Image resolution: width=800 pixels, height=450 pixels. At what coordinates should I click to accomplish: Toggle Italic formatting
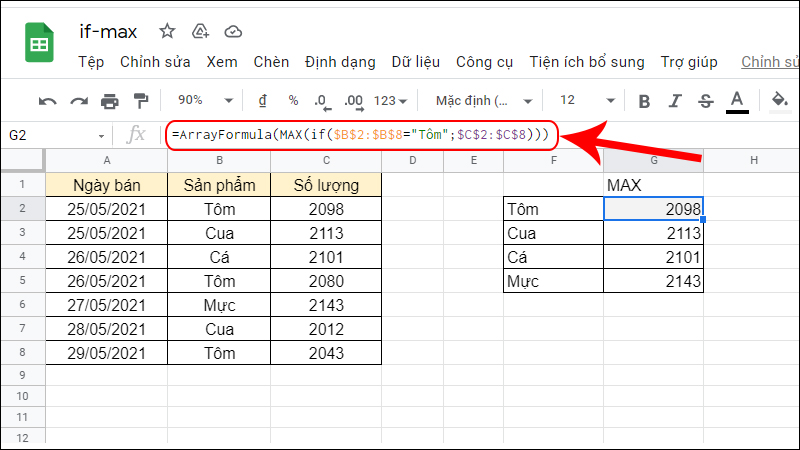(x=675, y=100)
